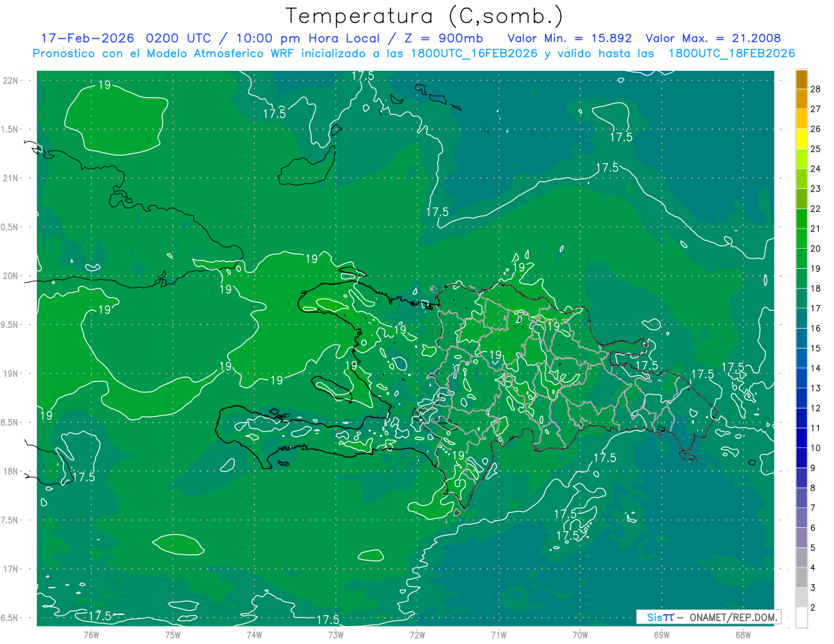Click the '76W' longitude label
The width and height of the screenshot is (834, 644).
pyautogui.click(x=91, y=634)
